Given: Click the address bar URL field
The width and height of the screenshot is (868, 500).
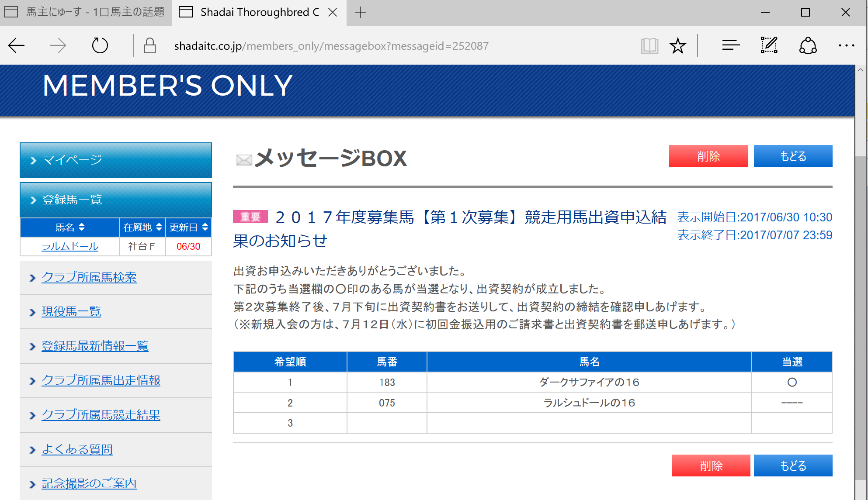Looking at the screenshot, I should tap(331, 46).
